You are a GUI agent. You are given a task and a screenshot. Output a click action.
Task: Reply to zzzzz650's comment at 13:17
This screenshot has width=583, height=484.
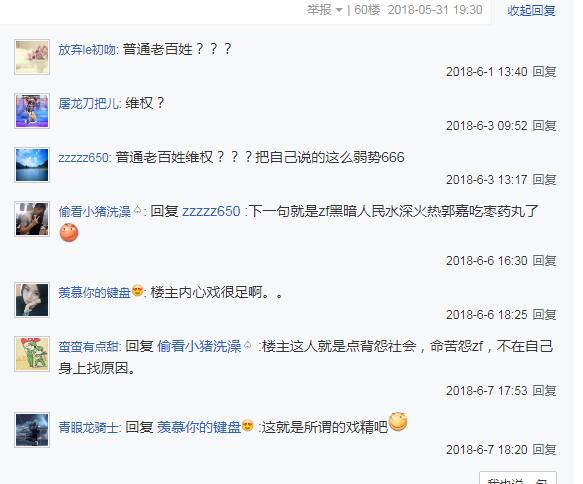click(x=544, y=180)
